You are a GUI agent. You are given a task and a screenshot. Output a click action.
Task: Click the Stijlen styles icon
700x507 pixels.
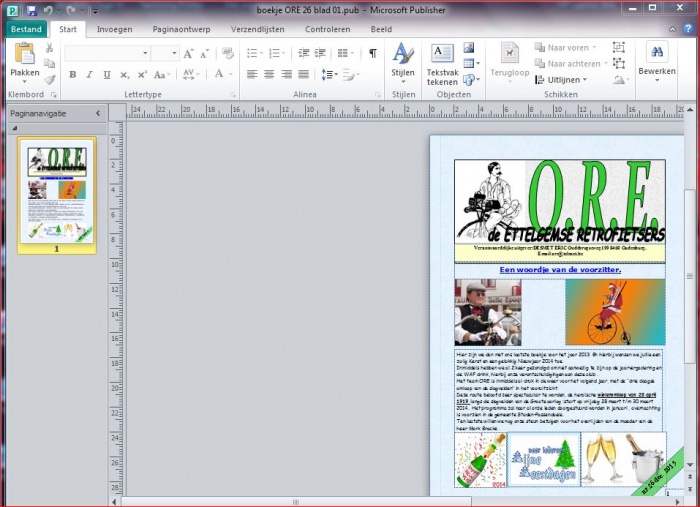[403, 54]
